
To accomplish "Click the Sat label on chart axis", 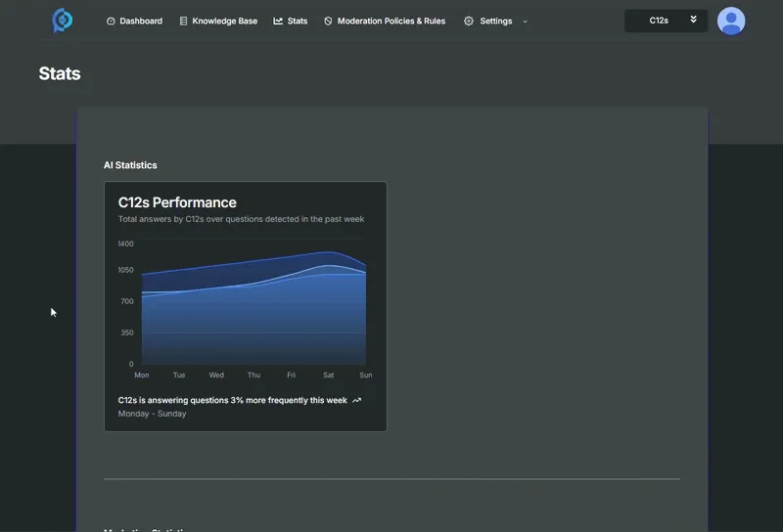I will click(x=328, y=376).
